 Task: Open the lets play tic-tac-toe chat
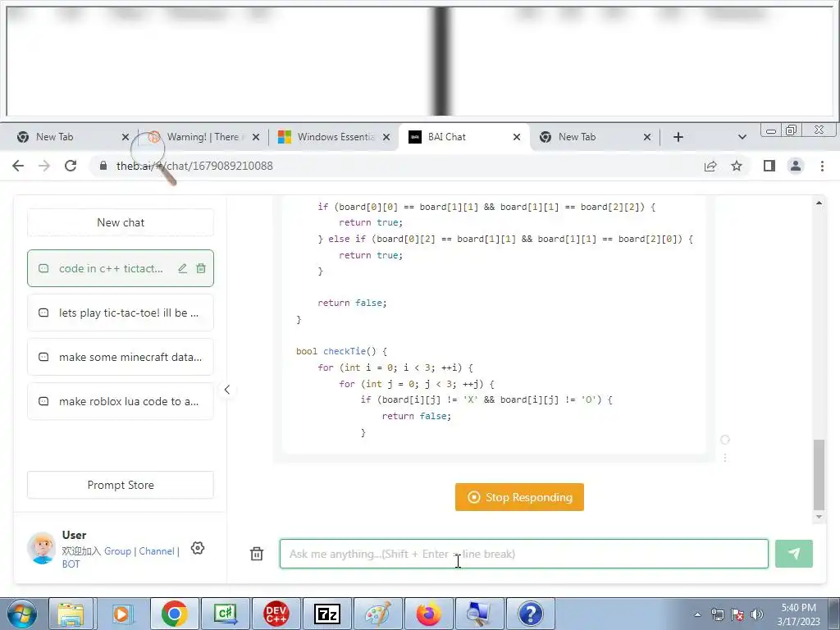coord(121,313)
